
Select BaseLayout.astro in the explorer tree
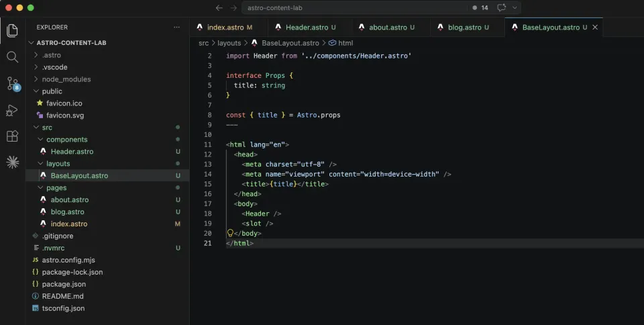coord(107,175)
